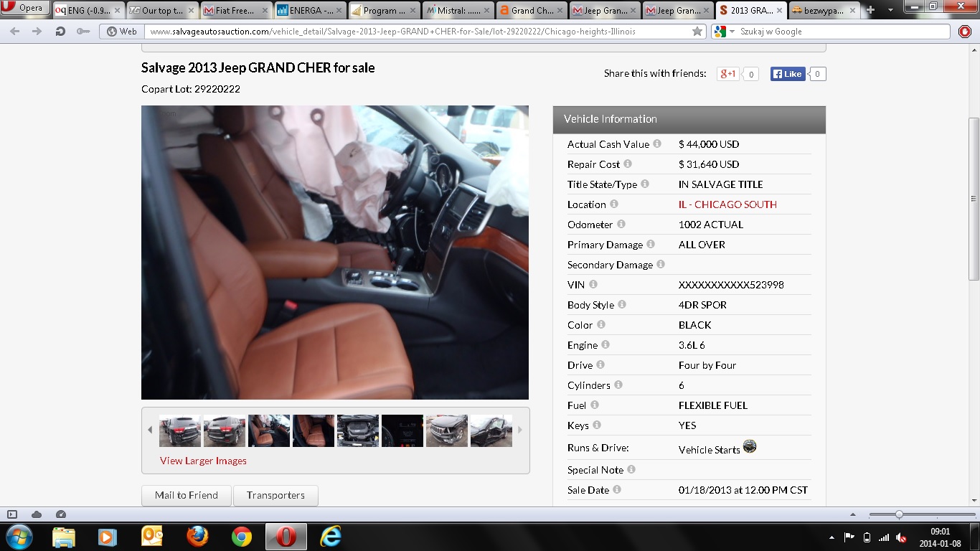980x551 pixels.
Task: Click the info icon beside Odometer
Action: click(x=621, y=224)
